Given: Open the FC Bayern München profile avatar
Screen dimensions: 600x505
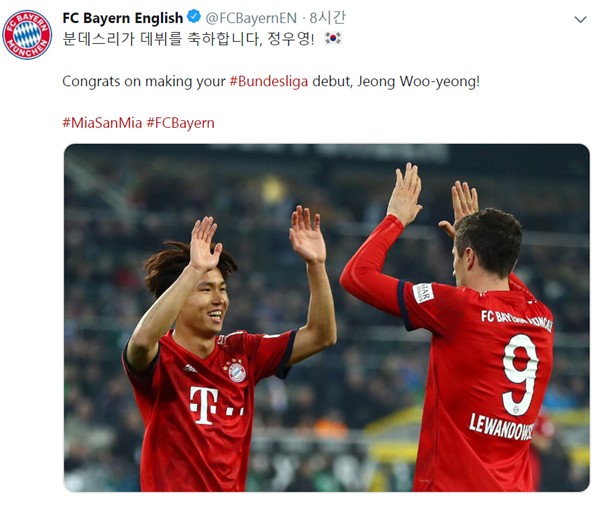Looking at the screenshot, I should tap(27, 35).
